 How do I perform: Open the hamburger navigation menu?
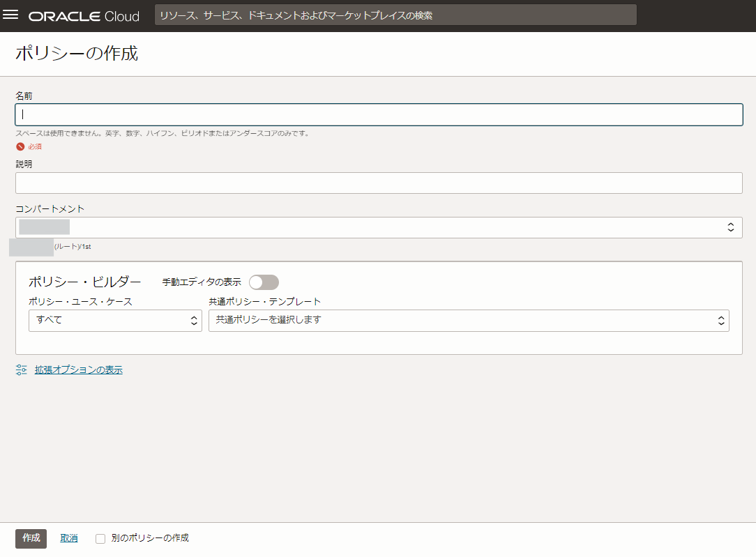click(10, 15)
